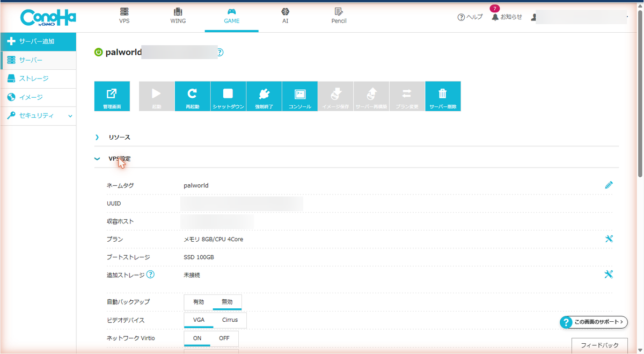
Task: Click the サーバー追加 button
Action: (x=38, y=41)
